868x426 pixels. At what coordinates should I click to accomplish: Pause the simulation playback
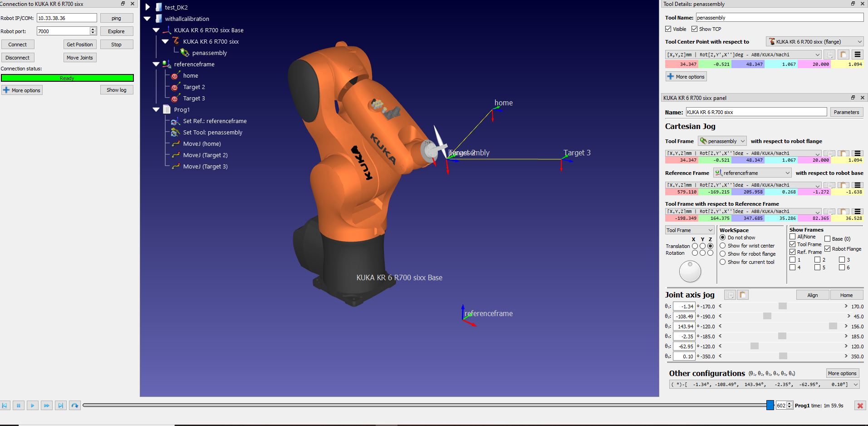[19, 406]
